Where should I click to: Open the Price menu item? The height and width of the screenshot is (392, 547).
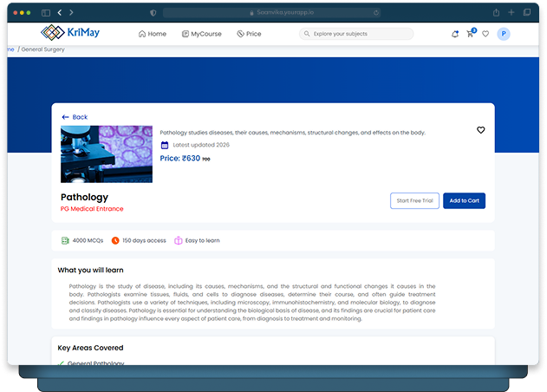point(249,34)
